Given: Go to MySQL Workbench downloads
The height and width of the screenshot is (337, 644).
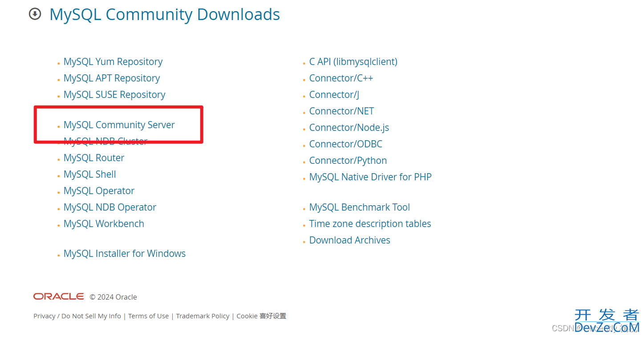Looking at the screenshot, I should 104,223.
